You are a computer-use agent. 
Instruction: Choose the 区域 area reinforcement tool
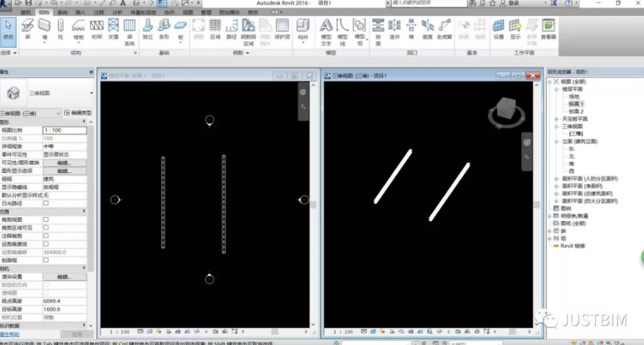(x=215, y=29)
